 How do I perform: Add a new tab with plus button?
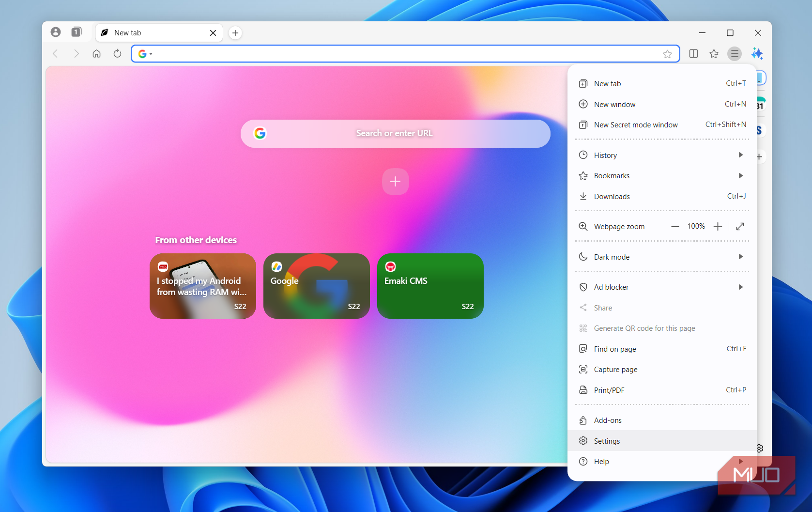pyautogui.click(x=235, y=33)
